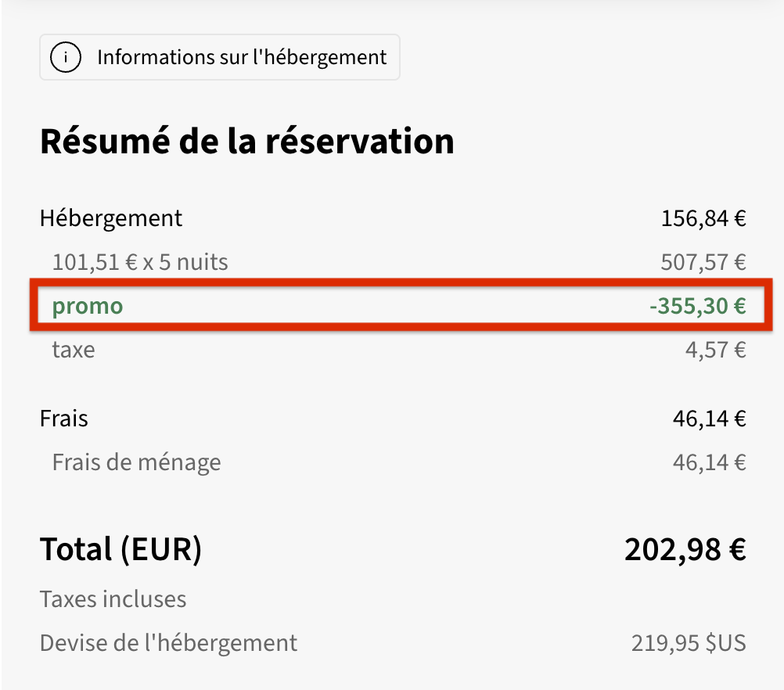Screen dimensions: 784x690
Task: Click the 4,57 € tax amount
Action: tap(715, 350)
